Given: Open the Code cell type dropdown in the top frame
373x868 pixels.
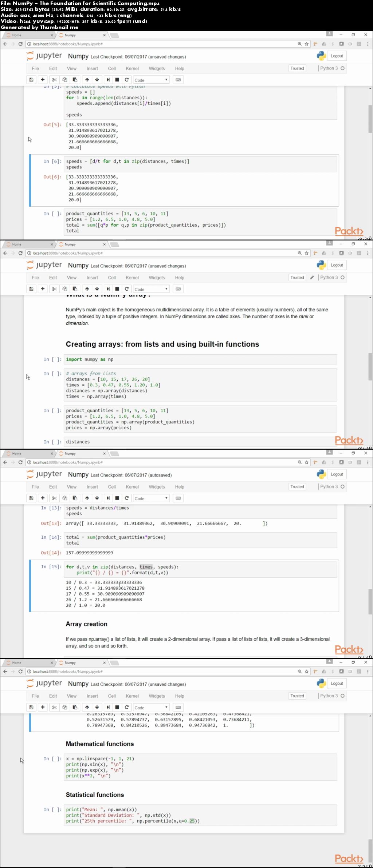Looking at the screenshot, I should pyautogui.click(x=151, y=80).
